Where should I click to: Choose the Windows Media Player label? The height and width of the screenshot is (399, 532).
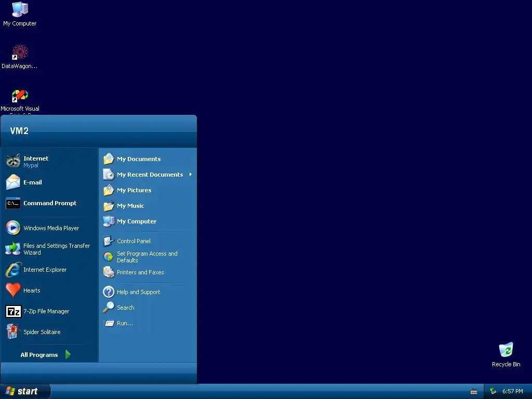coord(51,228)
